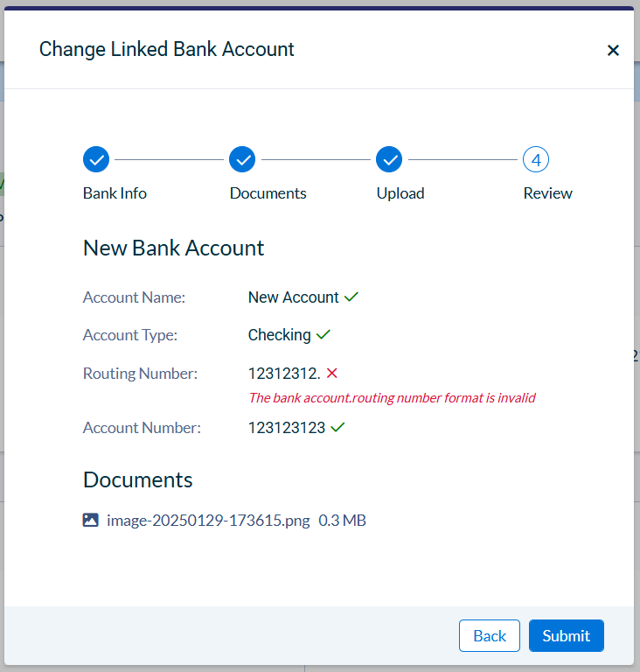Image resolution: width=640 pixels, height=672 pixels.
Task: Submit the bank account change
Action: [x=567, y=635]
